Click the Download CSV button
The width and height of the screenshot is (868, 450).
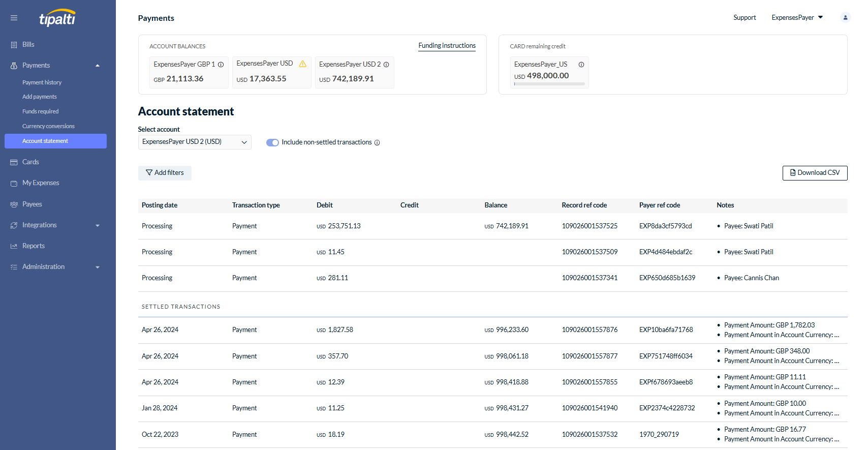[x=815, y=173]
